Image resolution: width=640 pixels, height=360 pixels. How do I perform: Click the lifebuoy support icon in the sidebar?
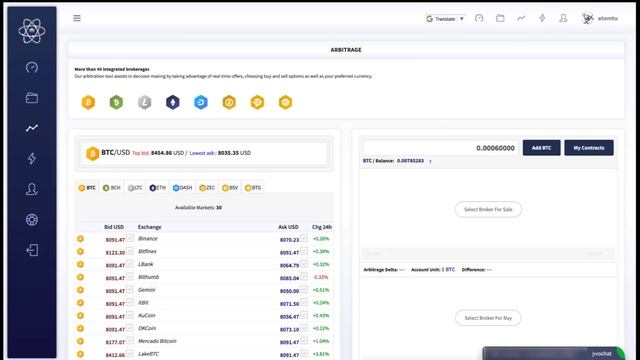[32, 220]
